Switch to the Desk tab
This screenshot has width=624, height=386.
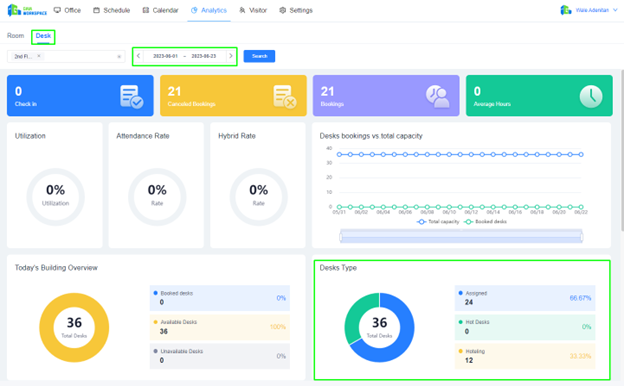43,36
